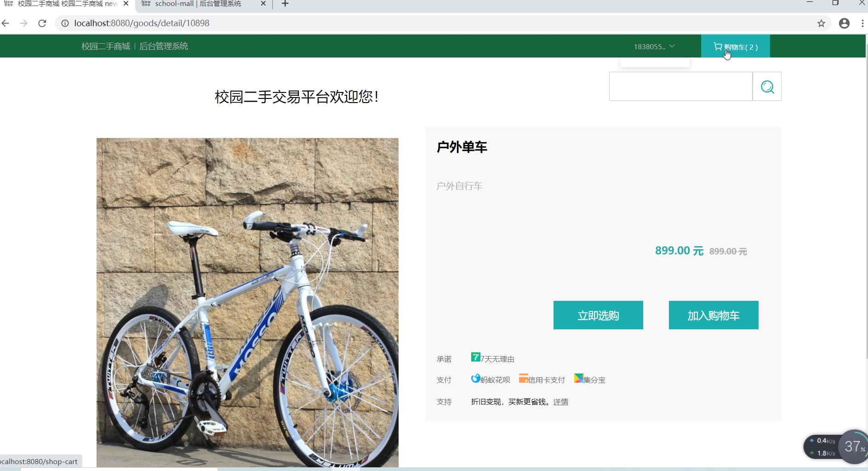Click the site information icon in address bar
This screenshot has height=471, width=868.
click(65, 23)
